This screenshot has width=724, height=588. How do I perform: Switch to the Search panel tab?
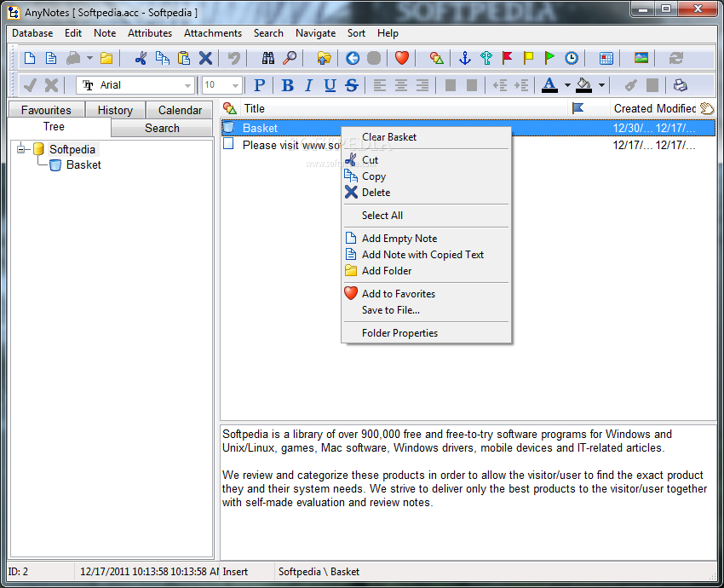point(162,128)
